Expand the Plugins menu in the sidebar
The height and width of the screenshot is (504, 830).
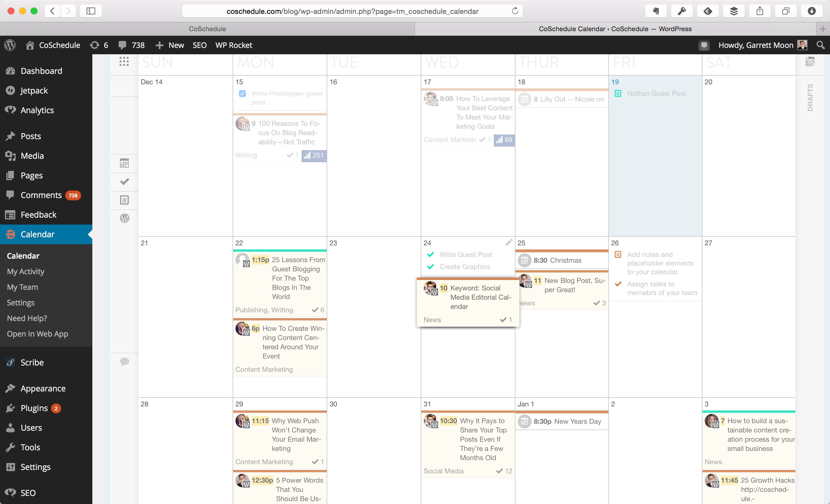click(x=34, y=408)
